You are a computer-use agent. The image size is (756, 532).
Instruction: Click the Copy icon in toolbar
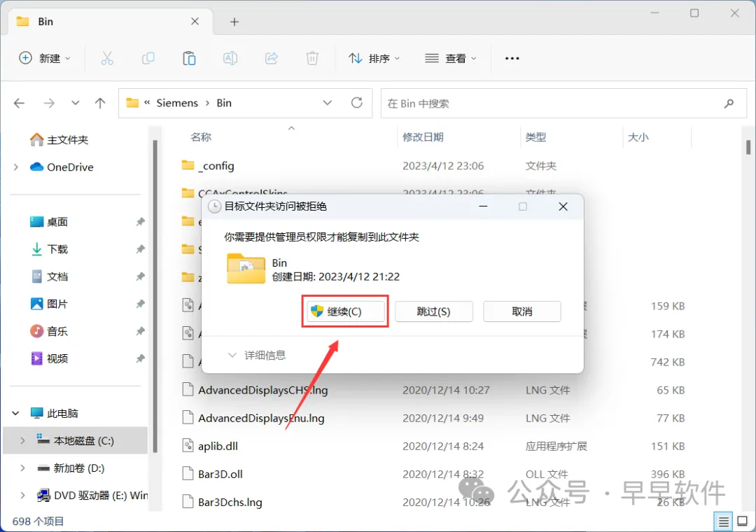pyautogui.click(x=148, y=58)
